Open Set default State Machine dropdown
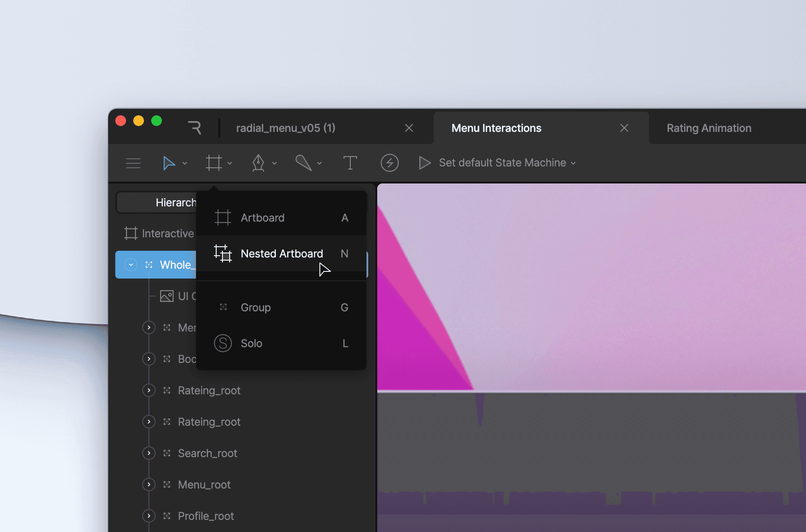Image resolution: width=806 pixels, height=532 pixels. click(x=507, y=162)
